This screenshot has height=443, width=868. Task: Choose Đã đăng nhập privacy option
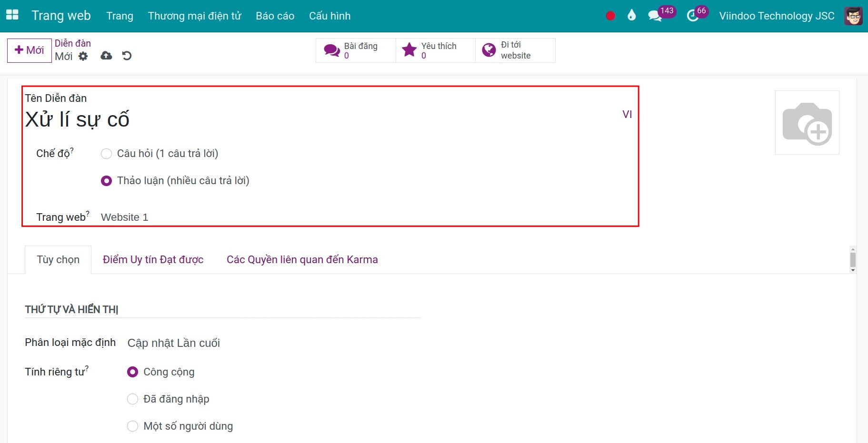click(x=133, y=399)
